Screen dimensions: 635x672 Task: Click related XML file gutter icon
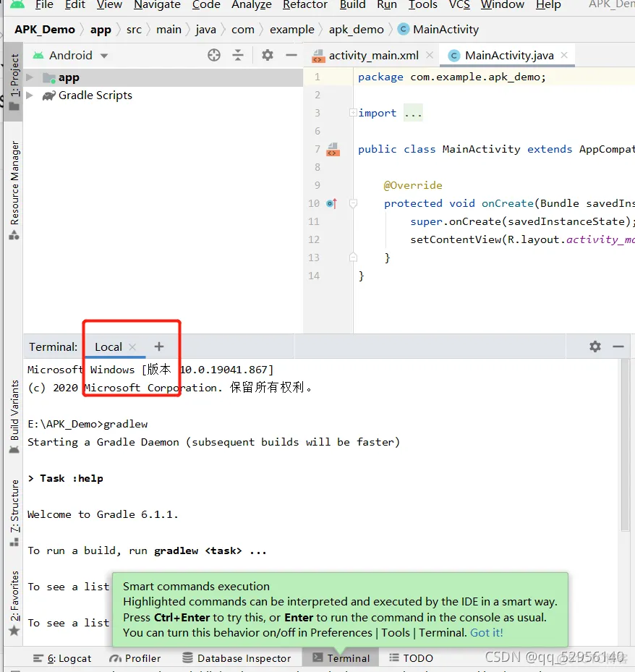point(333,150)
